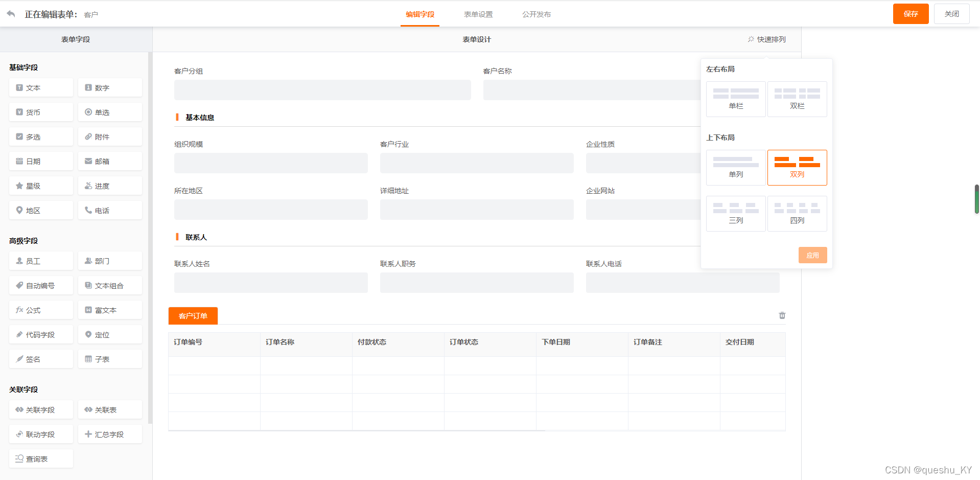Choose 四列 four-column layout
Screen dimensions: 980x480
[x=797, y=214]
